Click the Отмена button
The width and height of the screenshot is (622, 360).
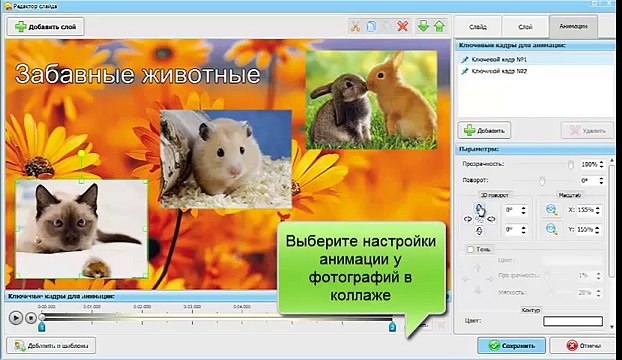click(x=584, y=346)
